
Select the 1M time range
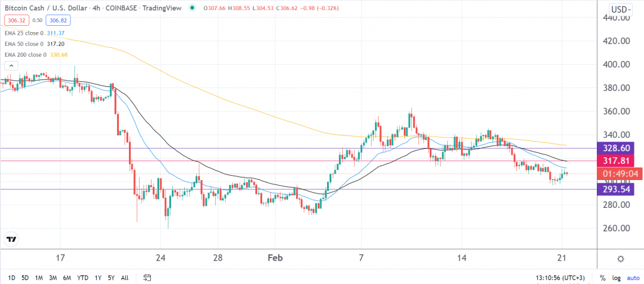pos(39,278)
